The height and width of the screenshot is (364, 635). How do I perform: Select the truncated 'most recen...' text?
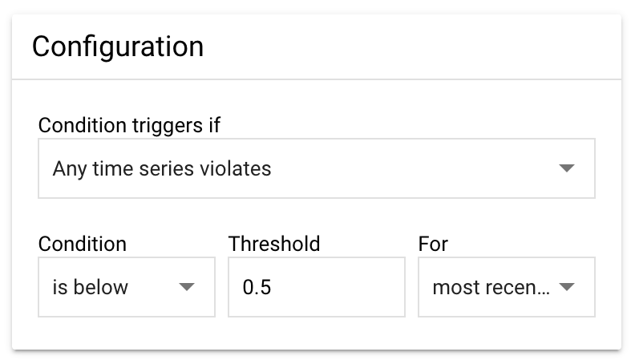click(x=491, y=286)
